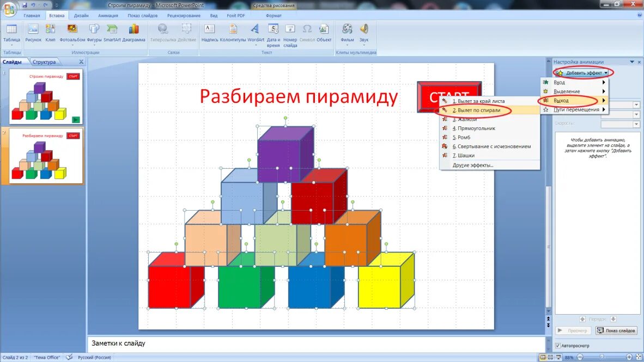Select slide 2 thumbnail Разбираем пирамиду
This screenshot has height=362, width=644.
(46, 156)
